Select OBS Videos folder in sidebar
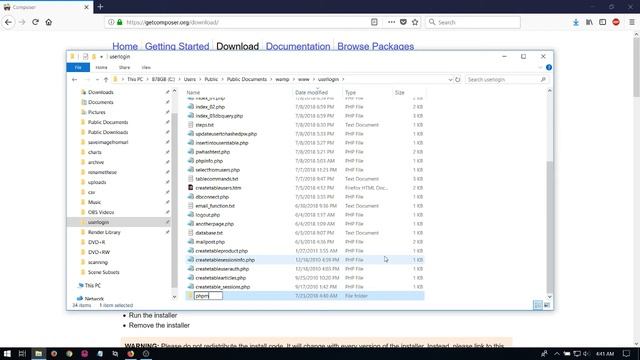This screenshot has width=640, height=360. (101, 212)
